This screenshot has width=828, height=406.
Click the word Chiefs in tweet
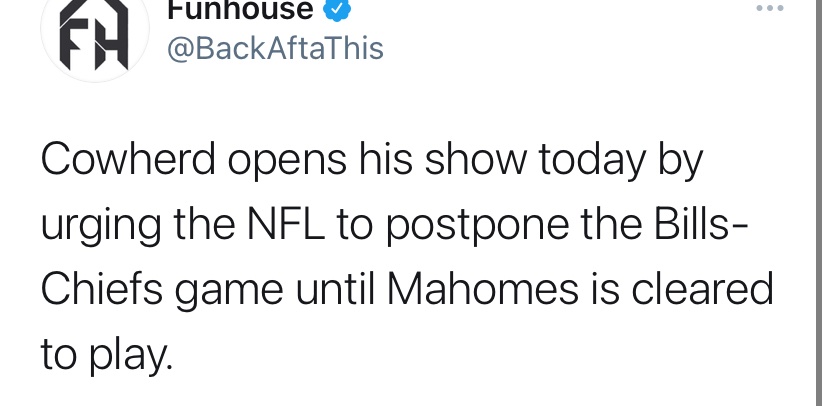tap(102, 288)
